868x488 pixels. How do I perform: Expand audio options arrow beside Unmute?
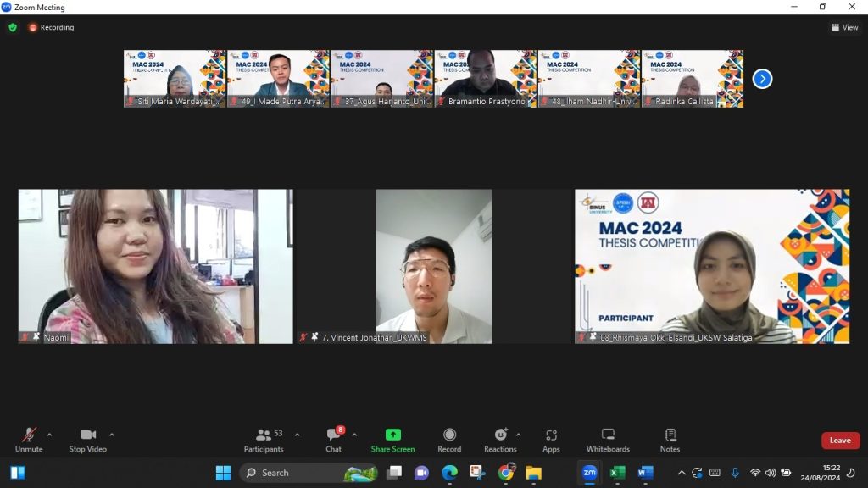click(x=49, y=435)
